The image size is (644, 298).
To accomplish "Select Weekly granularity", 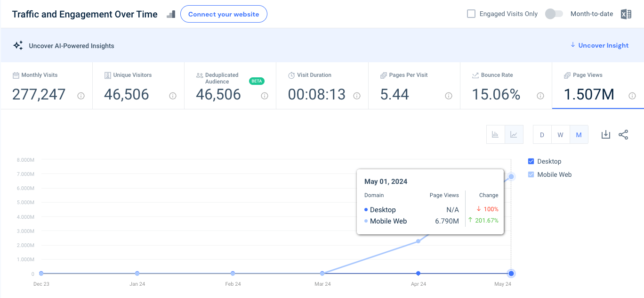I will coord(560,134).
